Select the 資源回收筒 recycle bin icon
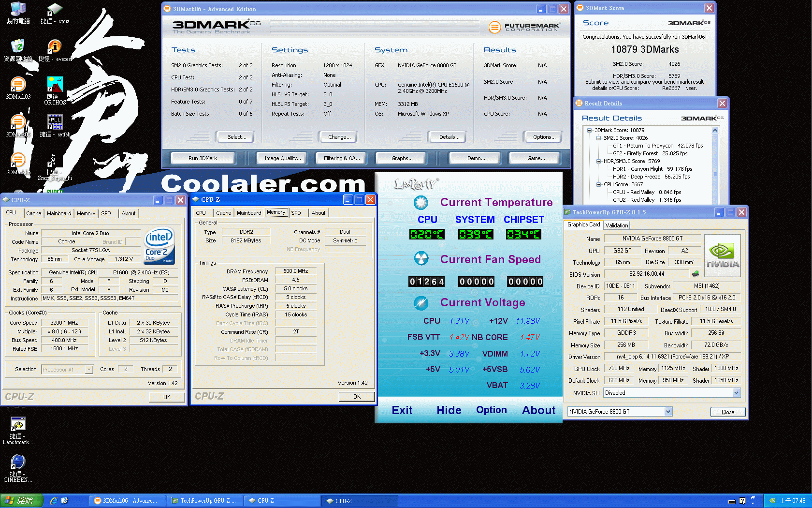The width and height of the screenshot is (812, 508). tap(18, 50)
